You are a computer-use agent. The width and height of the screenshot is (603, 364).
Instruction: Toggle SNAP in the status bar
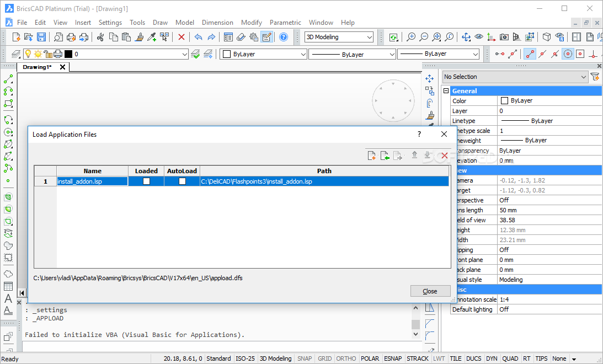point(305,358)
